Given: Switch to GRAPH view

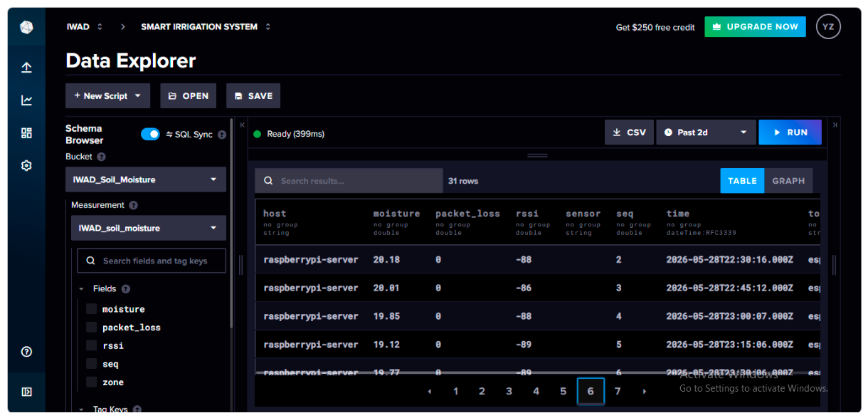Looking at the screenshot, I should (x=788, y=181).
